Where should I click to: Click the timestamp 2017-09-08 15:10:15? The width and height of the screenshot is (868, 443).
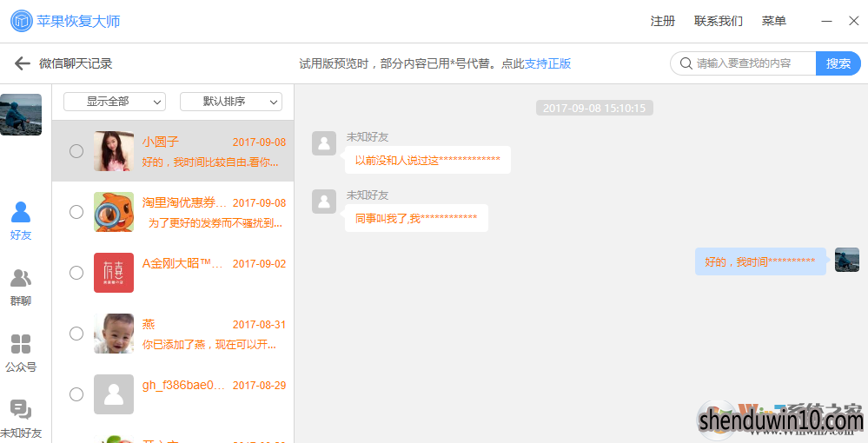594,108
